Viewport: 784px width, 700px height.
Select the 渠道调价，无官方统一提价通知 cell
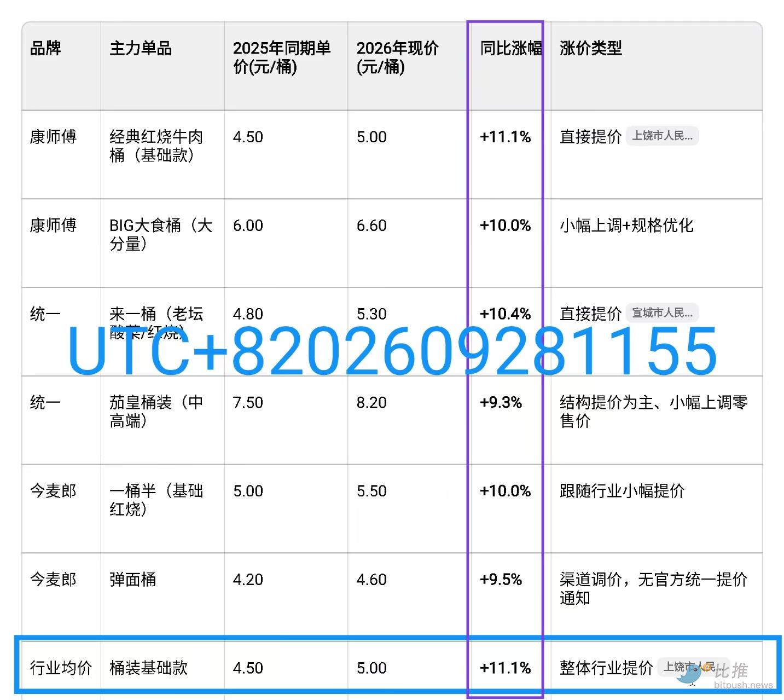(654, 588)
